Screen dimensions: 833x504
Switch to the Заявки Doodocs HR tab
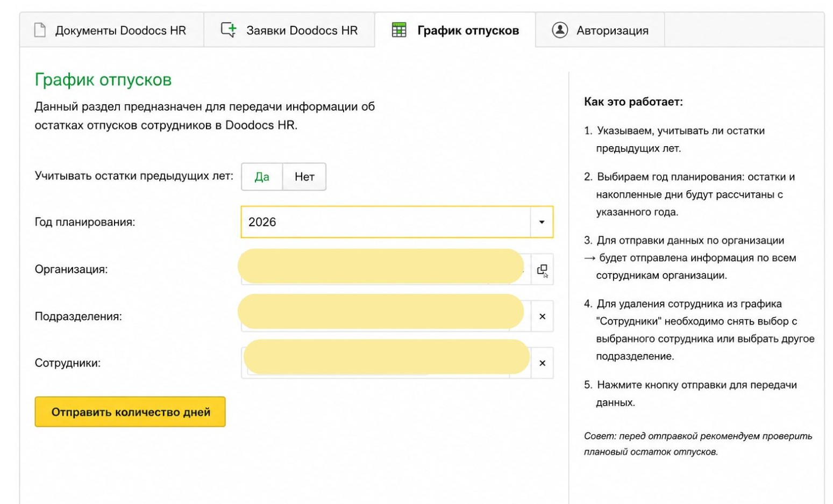[x=289, y=30]
